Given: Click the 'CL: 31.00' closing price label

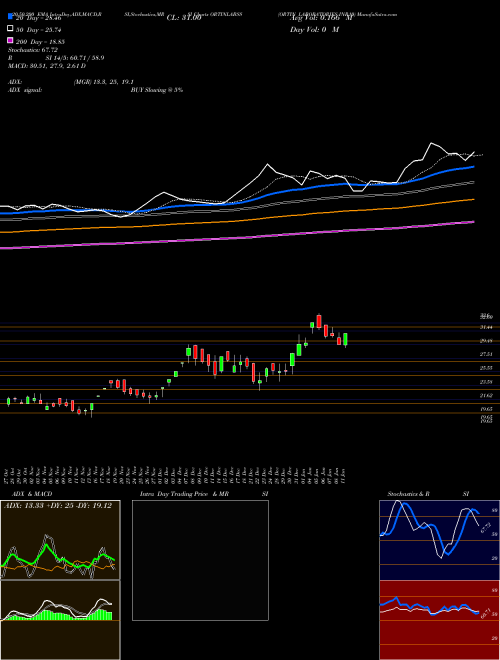Looking at the screenshot, I should click(184, 18).
